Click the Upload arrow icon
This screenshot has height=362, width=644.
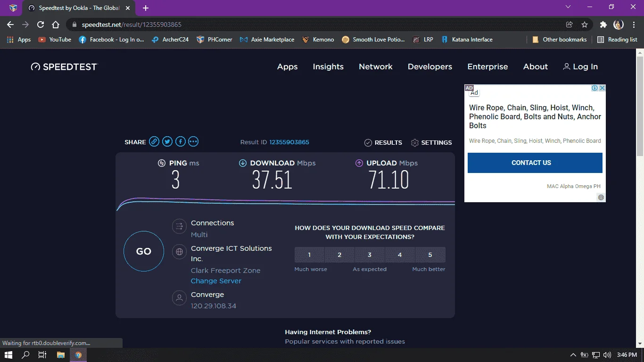[359, 163]
